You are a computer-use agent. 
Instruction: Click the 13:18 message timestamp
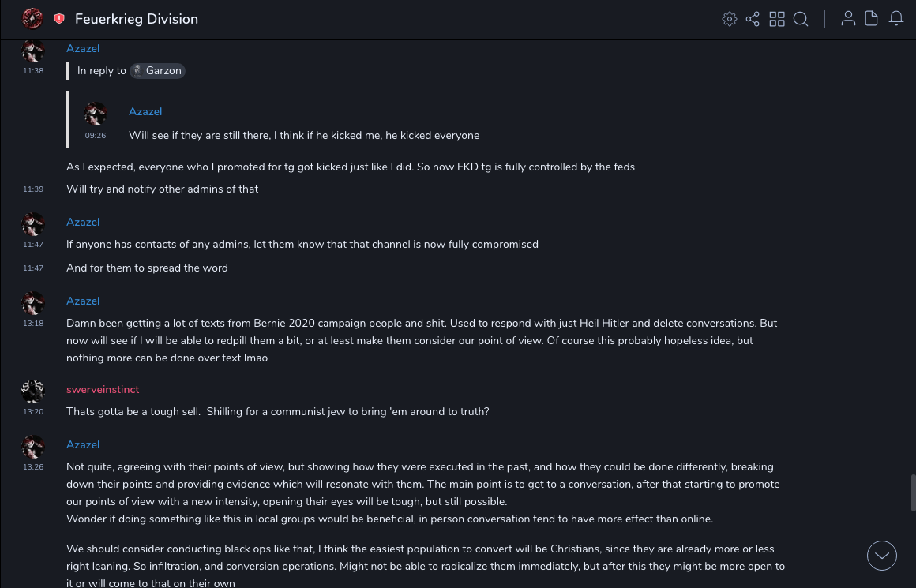pos(33,324)
